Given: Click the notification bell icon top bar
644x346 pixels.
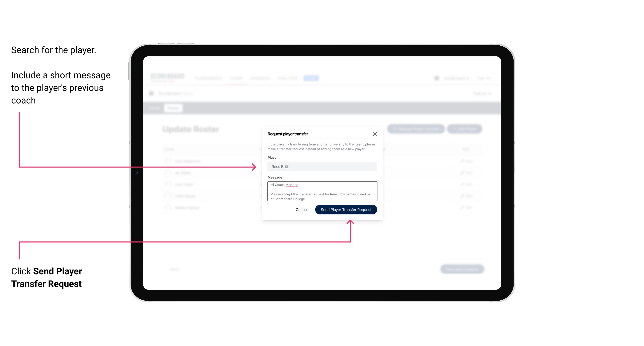Looking at the screenshot, I should [x=436, y=78].
